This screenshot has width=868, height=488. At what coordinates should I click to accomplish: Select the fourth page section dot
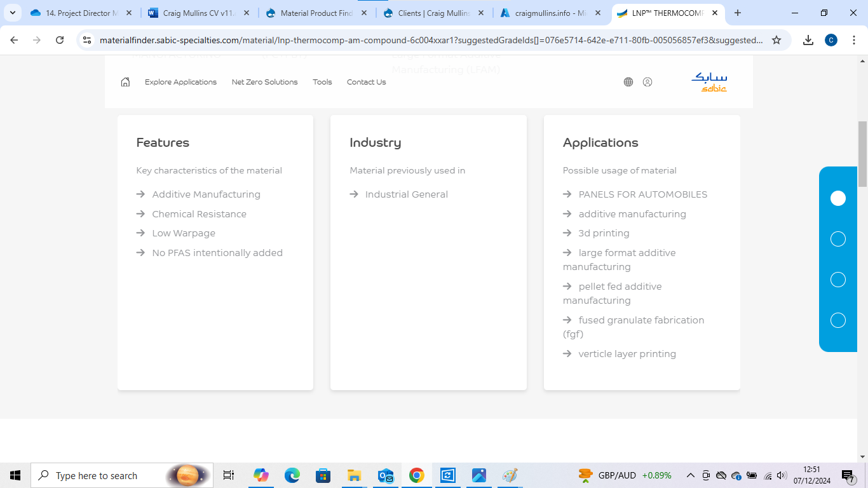[838, 320]
